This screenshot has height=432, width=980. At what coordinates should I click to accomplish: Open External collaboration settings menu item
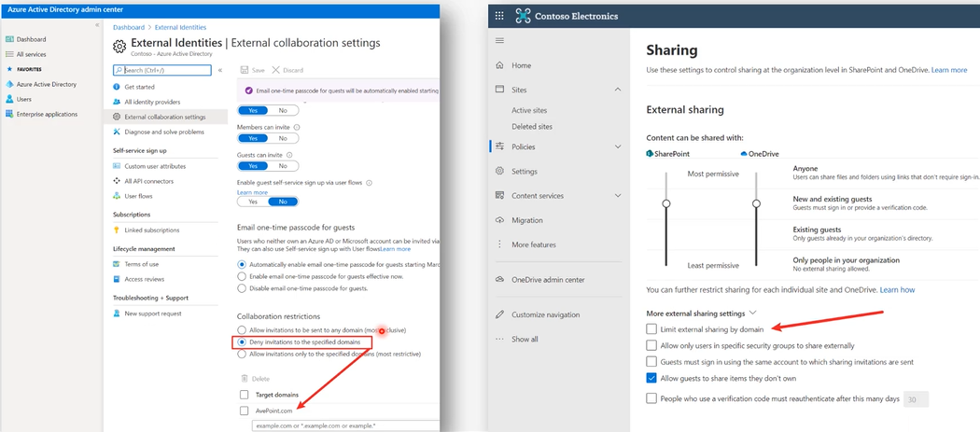165,117
